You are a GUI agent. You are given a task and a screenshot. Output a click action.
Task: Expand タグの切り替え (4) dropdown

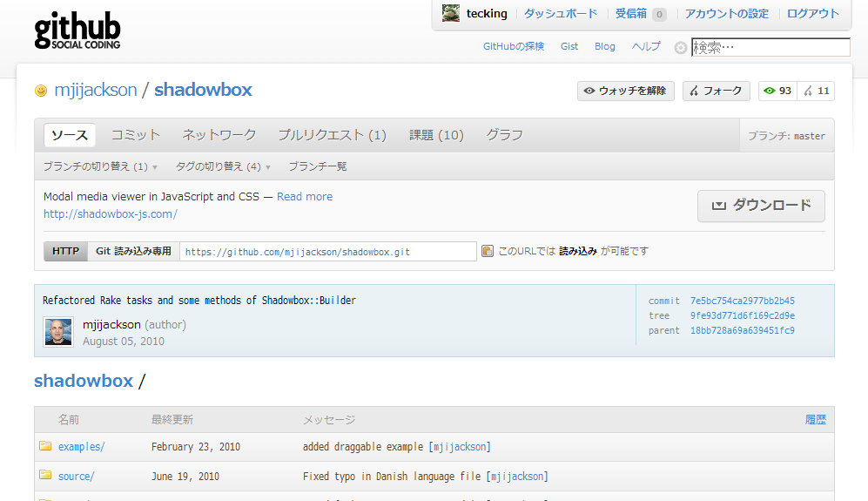tap(223, 166)
